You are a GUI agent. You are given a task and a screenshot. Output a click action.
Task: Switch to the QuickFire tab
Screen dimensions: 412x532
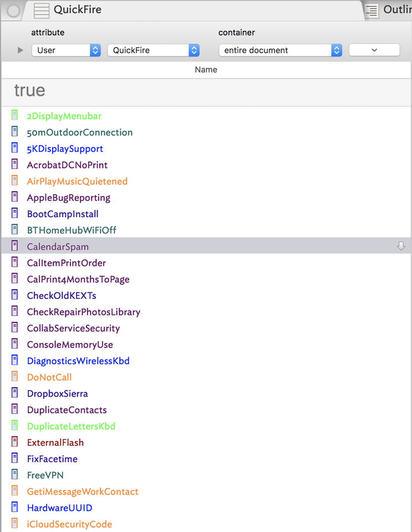click(78, 10)
